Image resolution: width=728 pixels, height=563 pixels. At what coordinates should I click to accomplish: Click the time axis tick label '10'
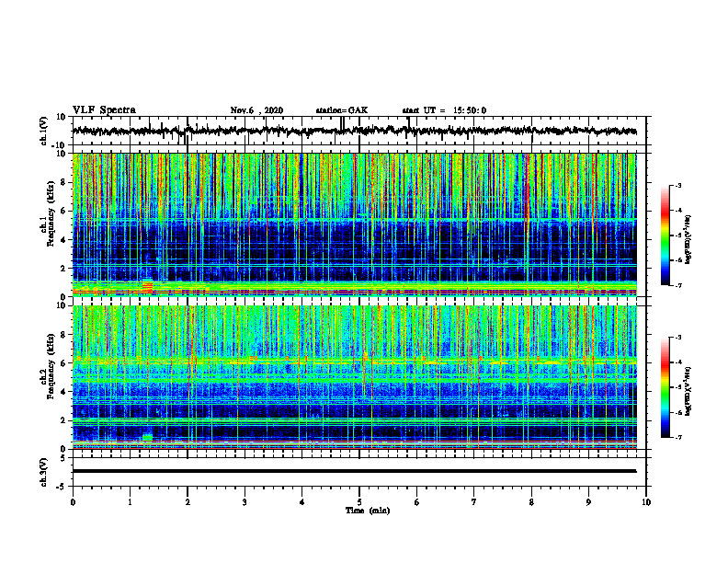coord(646,502)
